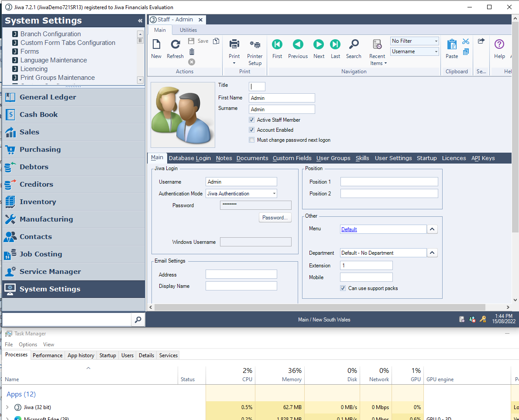The height and width of the screenshot is (420, 519).
Task: Uncheck the Active Staff Member checkbox
Action: [x=252, y=120]
